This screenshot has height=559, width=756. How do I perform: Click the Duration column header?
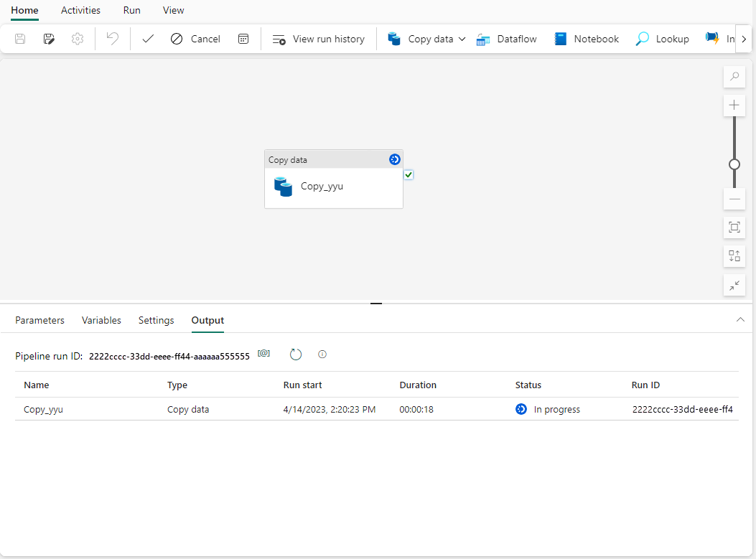[x=418, y=385]
